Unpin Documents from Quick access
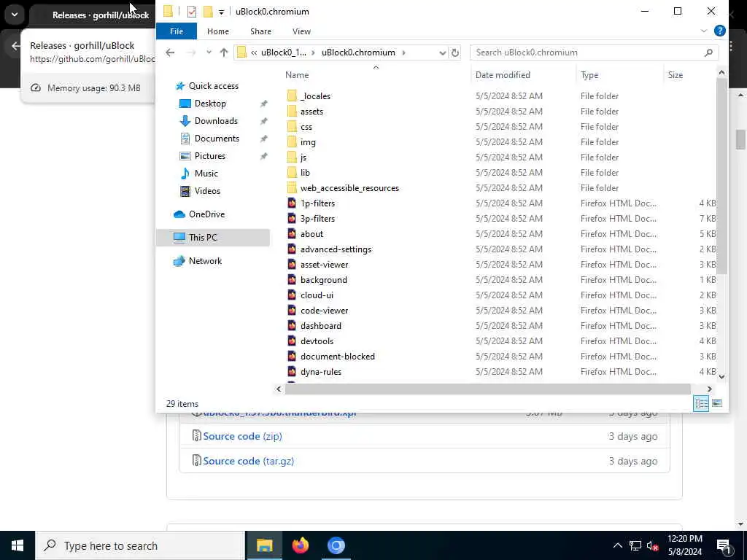 point(263,139)
